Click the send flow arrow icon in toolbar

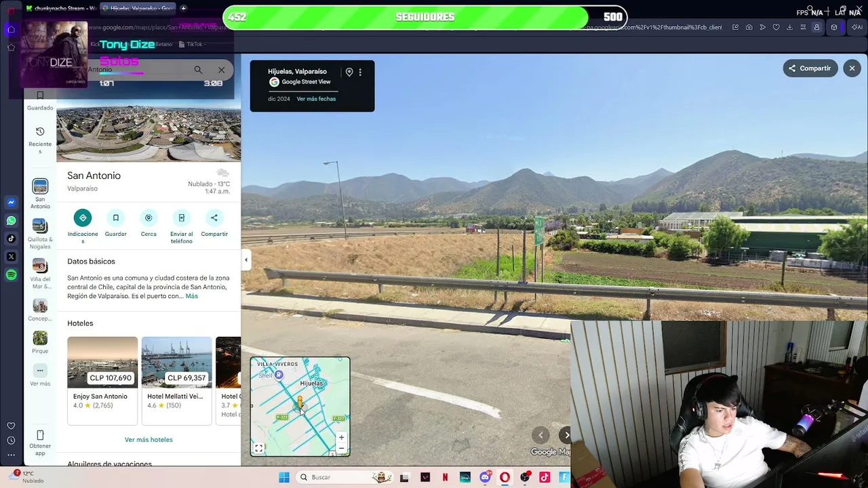coord(763,27)
